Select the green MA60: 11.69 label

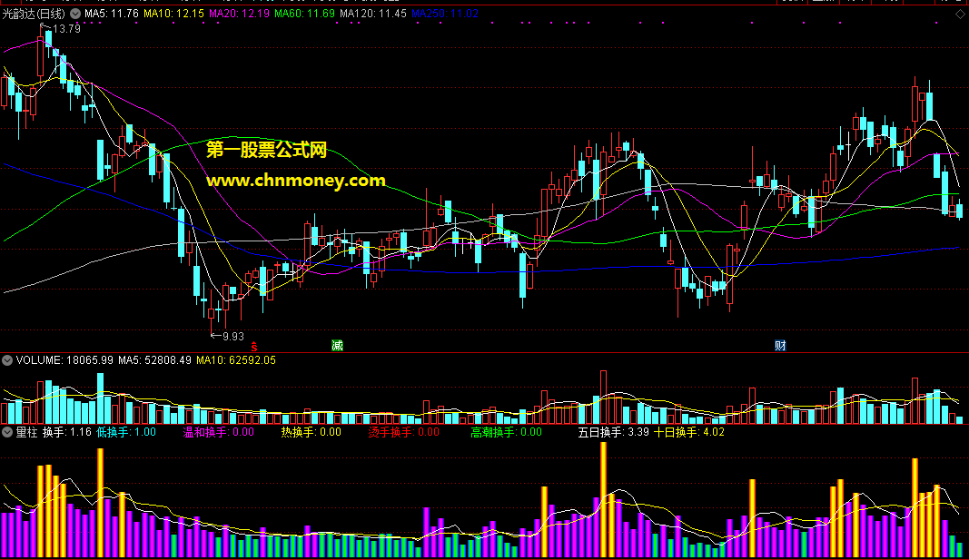click(x=304, y=14)
